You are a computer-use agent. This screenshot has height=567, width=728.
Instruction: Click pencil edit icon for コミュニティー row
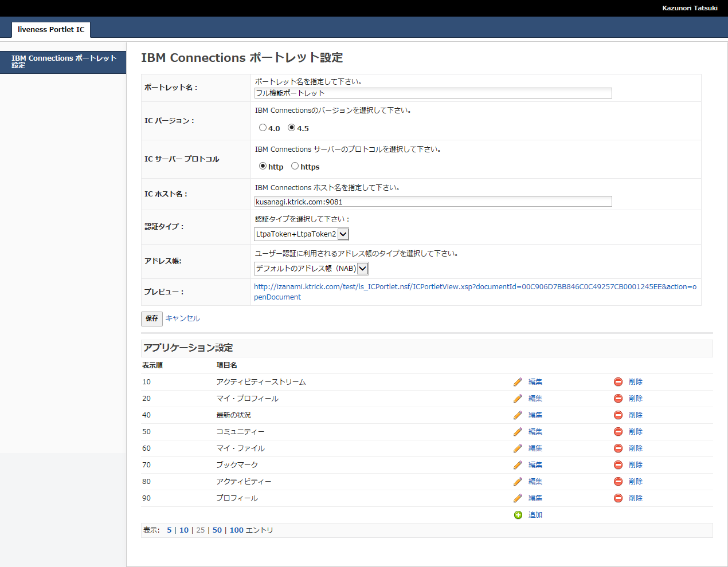pos(518,432)
